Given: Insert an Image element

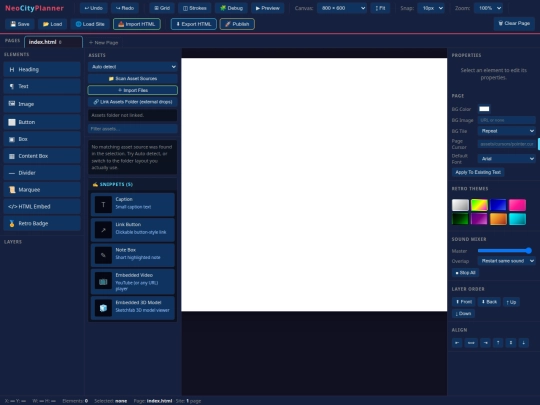Looking at the screenshot, I should [42, 104].
